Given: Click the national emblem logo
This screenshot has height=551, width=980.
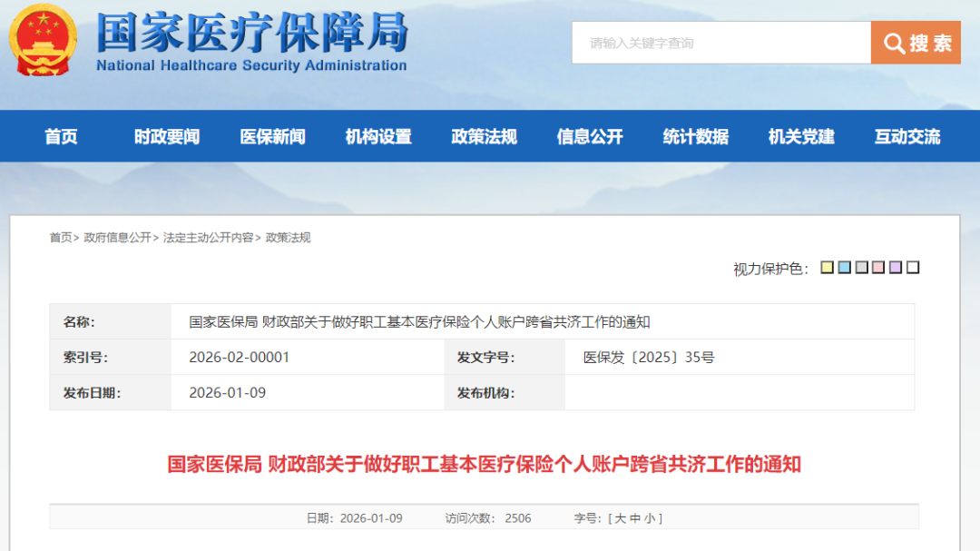Looking at the screenshot, I should [43, 39].
